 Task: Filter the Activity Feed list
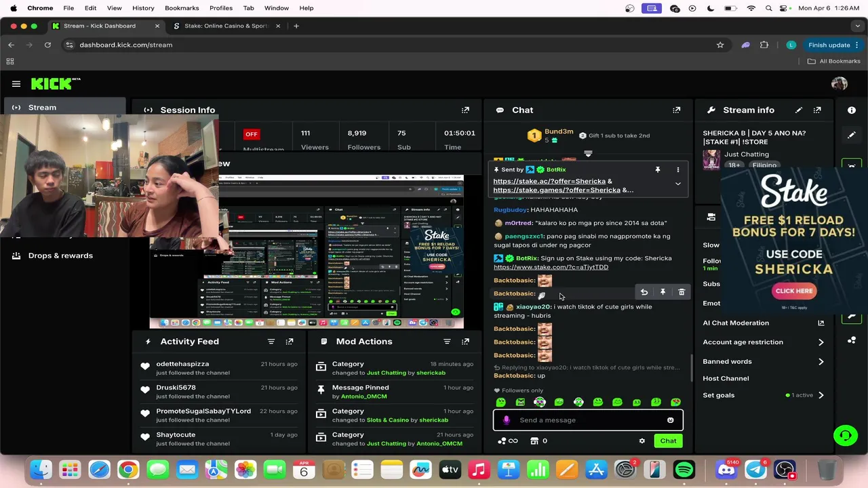tap(271, 342)
